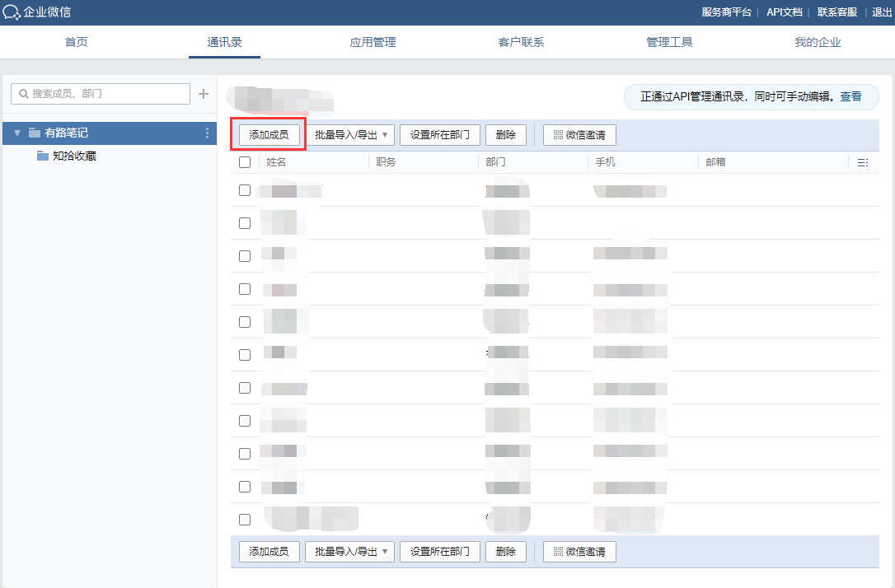The height and width of the screenshot is (588, 895).
Task: Open the 有路笔记 three-dot options menu
Action: [207, 133]
